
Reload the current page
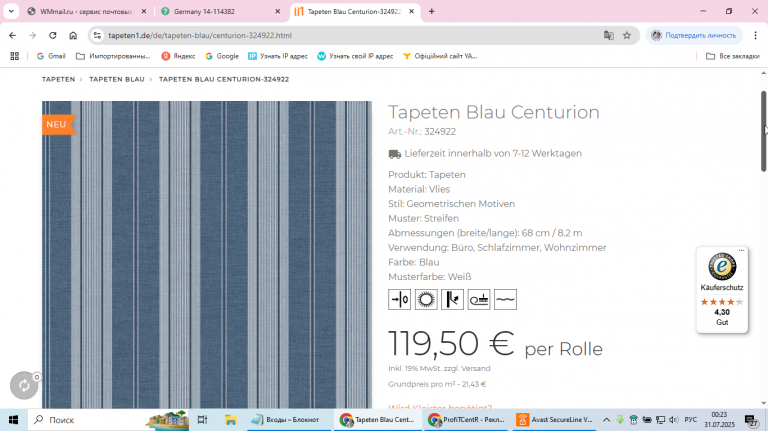click(x=53, y=35)
